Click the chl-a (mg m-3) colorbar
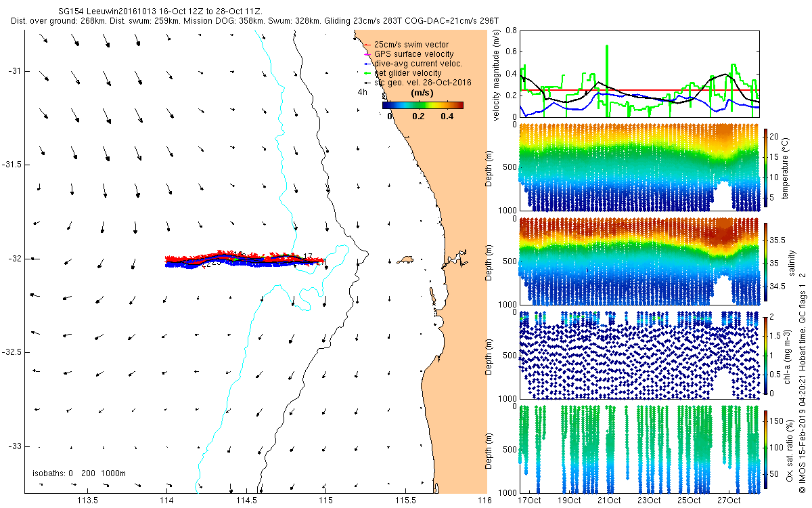Viewport: 812px width, 508px height. click(766, 355)
